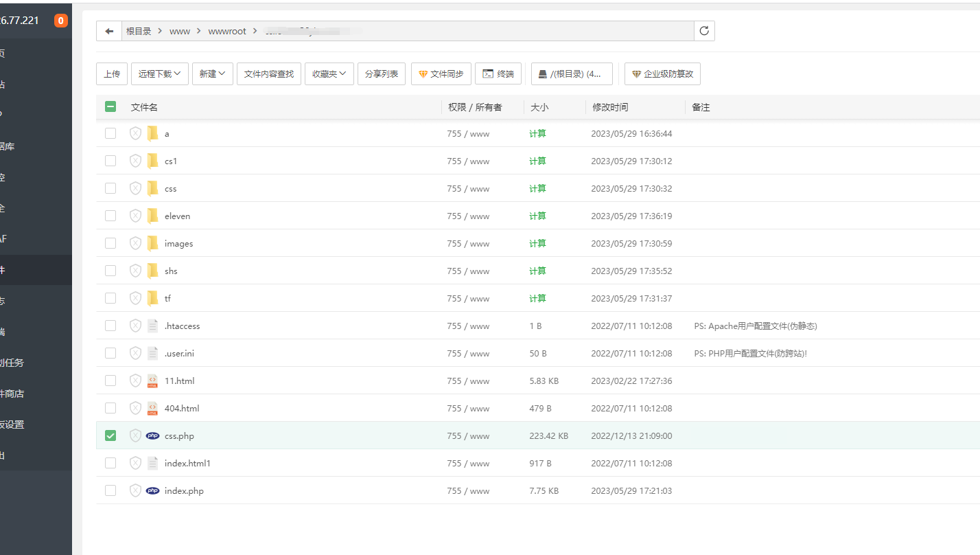The width and height of the screenshot is (980, 555).
Task: Click the 文件内容查找 button
Action: pos(269,73)
